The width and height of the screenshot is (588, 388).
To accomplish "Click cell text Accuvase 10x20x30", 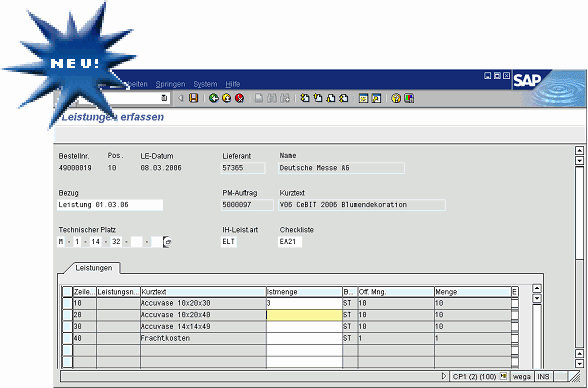I will coord(176,303).
